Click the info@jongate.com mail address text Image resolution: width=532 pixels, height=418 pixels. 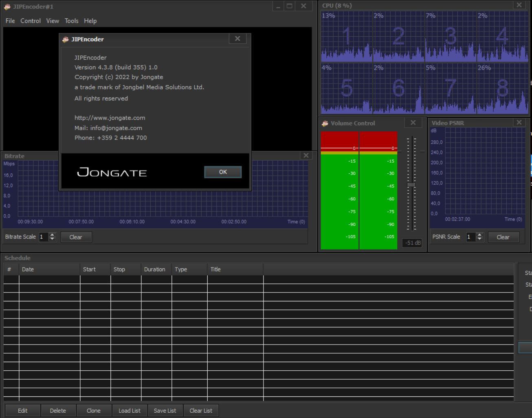pos(116,128)
